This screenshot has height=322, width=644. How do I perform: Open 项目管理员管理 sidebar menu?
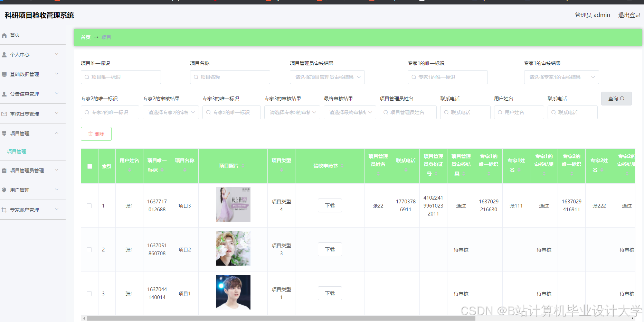(x=33, y=171)
